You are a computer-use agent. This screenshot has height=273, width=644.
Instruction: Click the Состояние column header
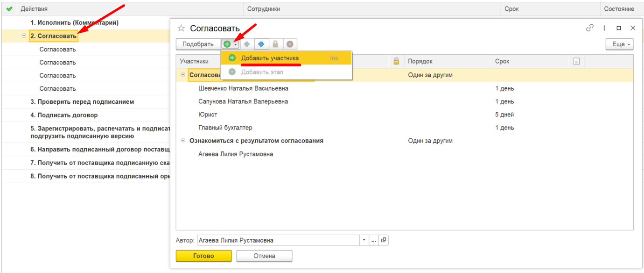(x=619, y=9)
